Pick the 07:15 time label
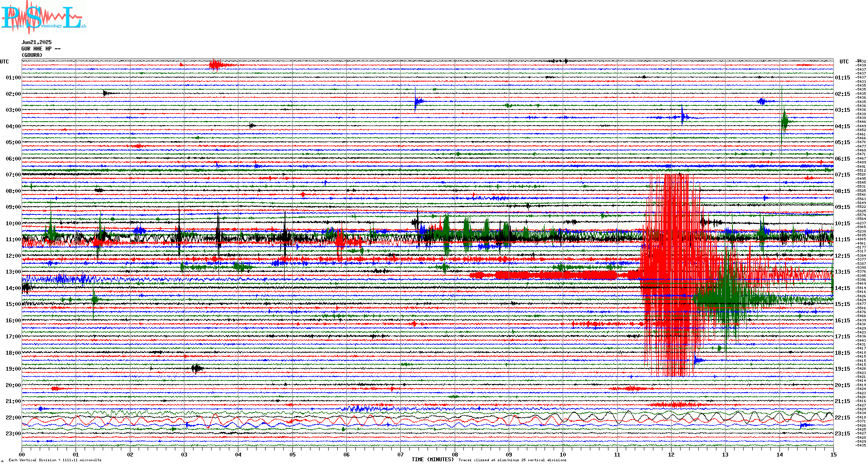Screen dimensions: 868x466 [843, 175]
